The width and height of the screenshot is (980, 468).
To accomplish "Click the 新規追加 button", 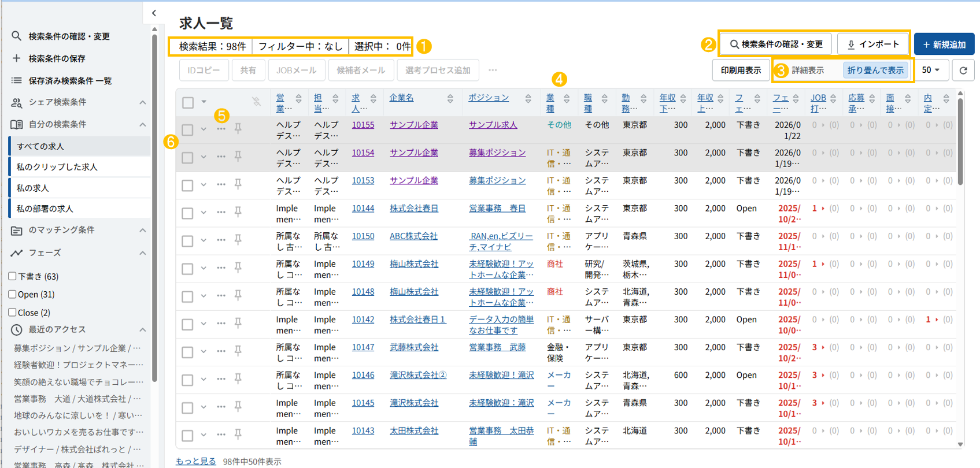I will pos(944,44).
